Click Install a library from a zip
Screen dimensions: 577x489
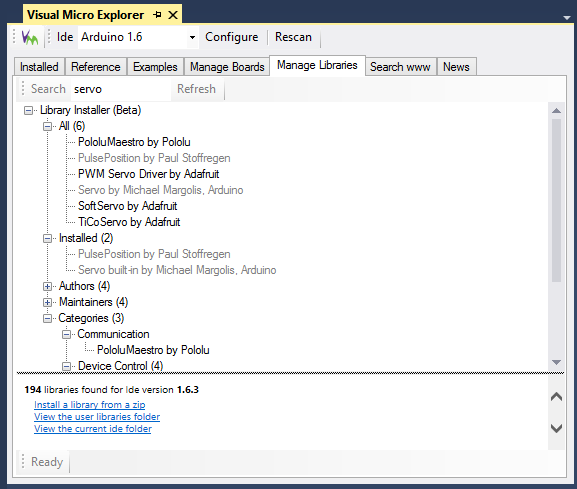pyautogui.click(x=90, y=405)
